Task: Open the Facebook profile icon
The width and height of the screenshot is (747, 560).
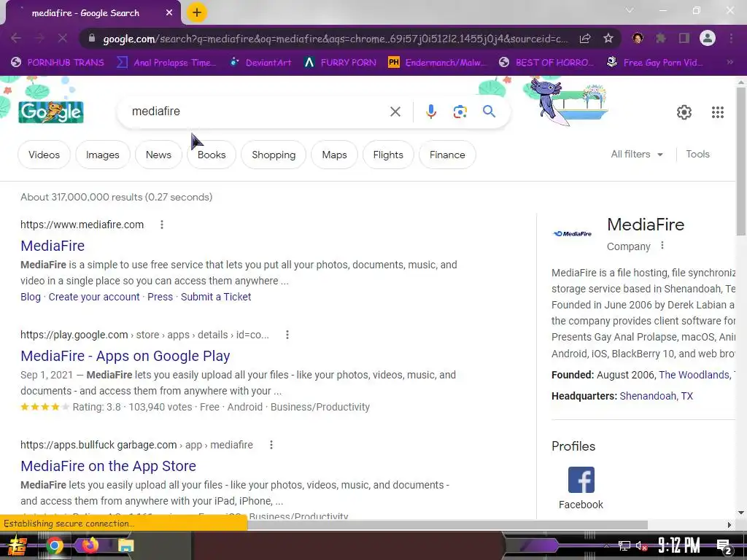Action: [581, 480]
